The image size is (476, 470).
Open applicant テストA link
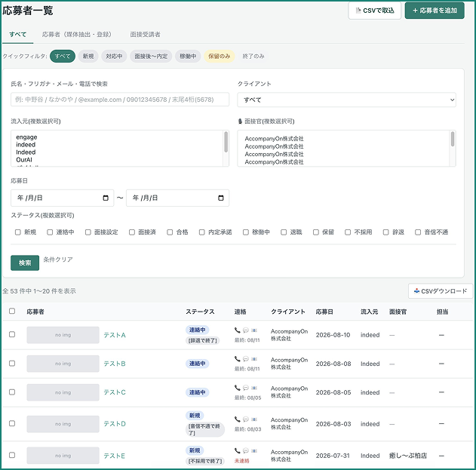point(115,335)
